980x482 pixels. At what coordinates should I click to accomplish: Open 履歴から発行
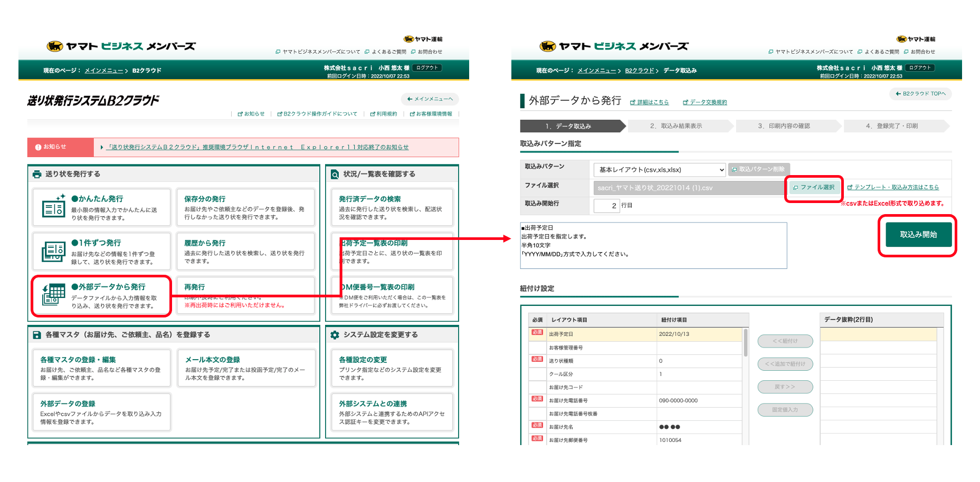click(246, 252)
